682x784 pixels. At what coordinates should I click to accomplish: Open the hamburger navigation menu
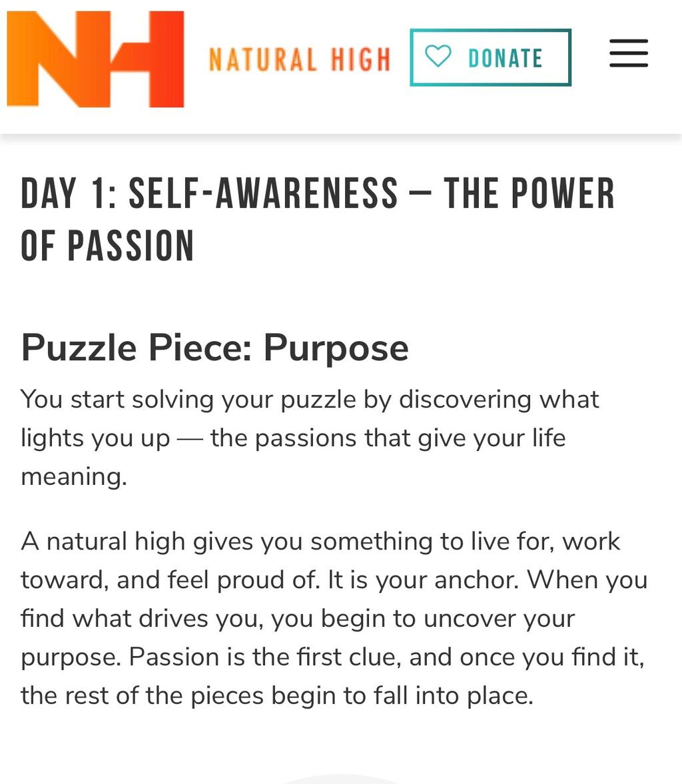point(628,53)
